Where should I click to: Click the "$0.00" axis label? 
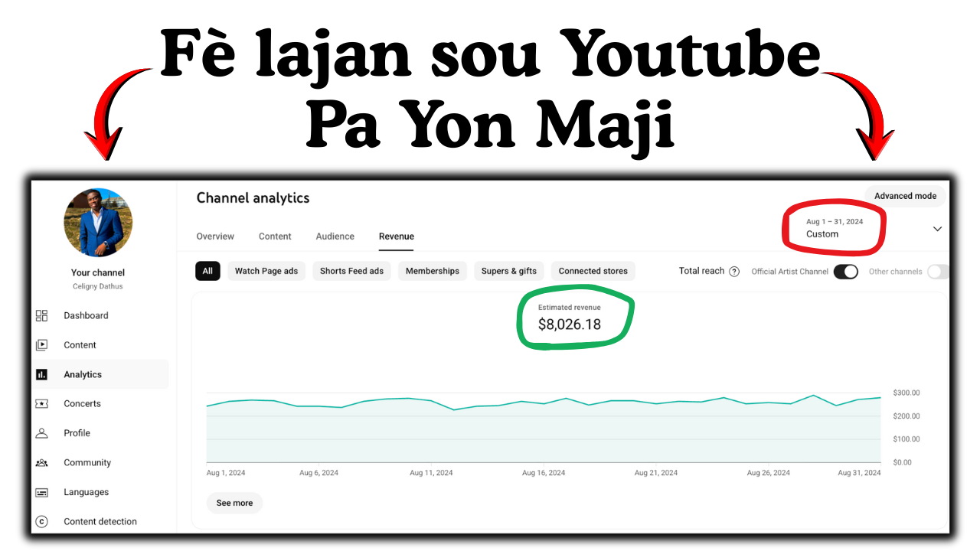point(902,462)
